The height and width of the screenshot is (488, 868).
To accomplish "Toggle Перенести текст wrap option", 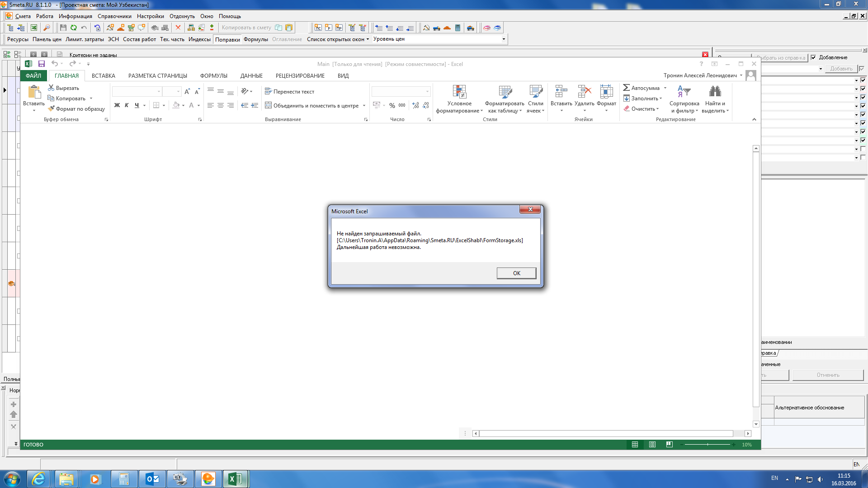I will pos(289,91).
